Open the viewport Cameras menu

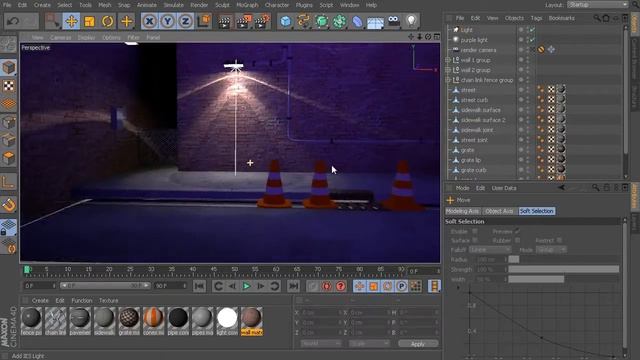click(60, 37)
